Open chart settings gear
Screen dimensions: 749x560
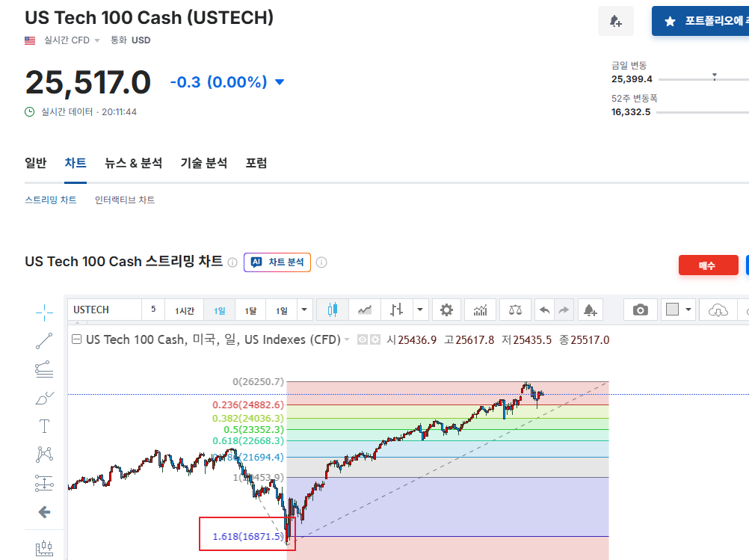tap(446, 309)
